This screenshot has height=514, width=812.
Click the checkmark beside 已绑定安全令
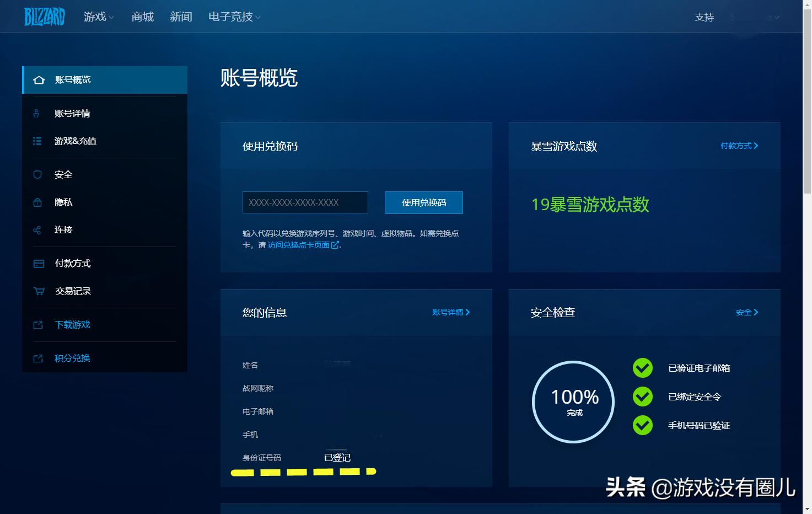642,397
